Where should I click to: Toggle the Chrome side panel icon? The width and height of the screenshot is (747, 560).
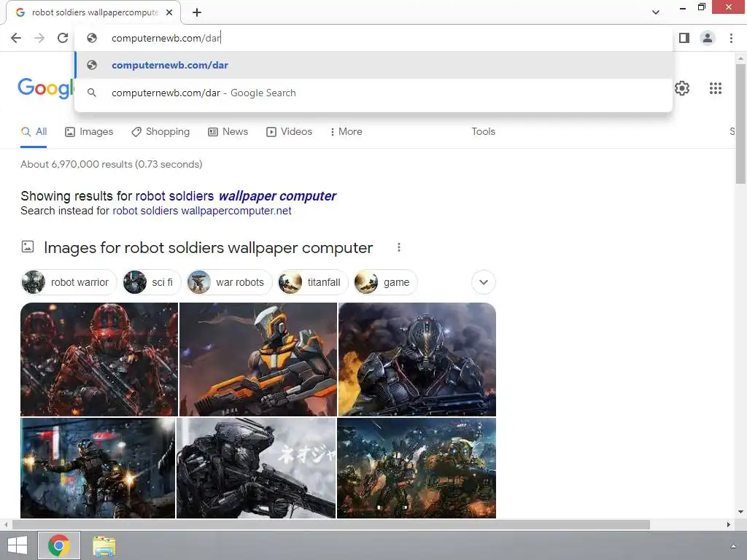[x=684, y=38]
